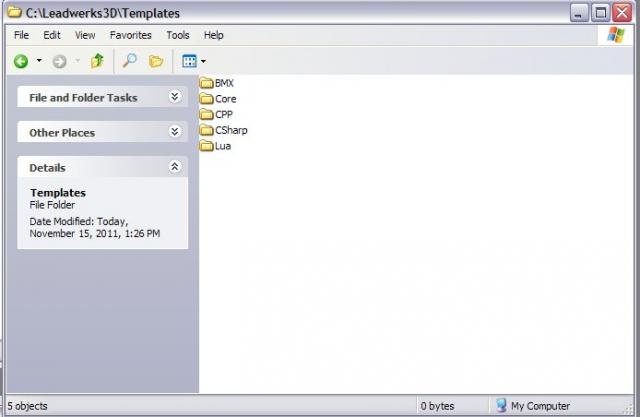Close the Templates window
Screen dimensions: 640x417
pos(622,13)
